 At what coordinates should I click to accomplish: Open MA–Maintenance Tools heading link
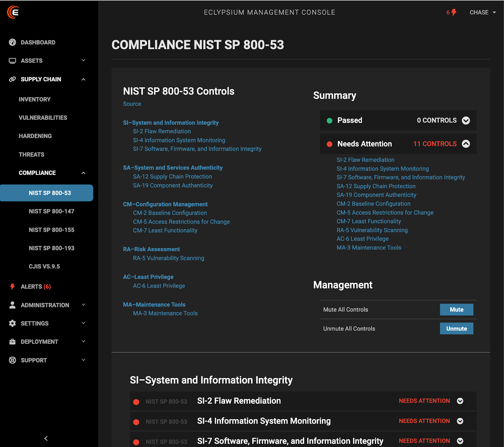coord(154,305)
